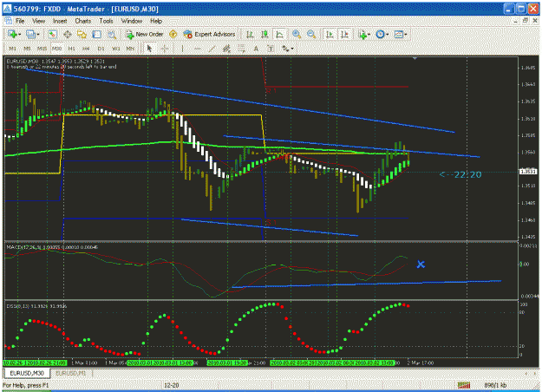Image resolution: width=542 pixels, height=392 pixels.
Task: Select the W1 timeframe
Action: click(x=116, y=49)
